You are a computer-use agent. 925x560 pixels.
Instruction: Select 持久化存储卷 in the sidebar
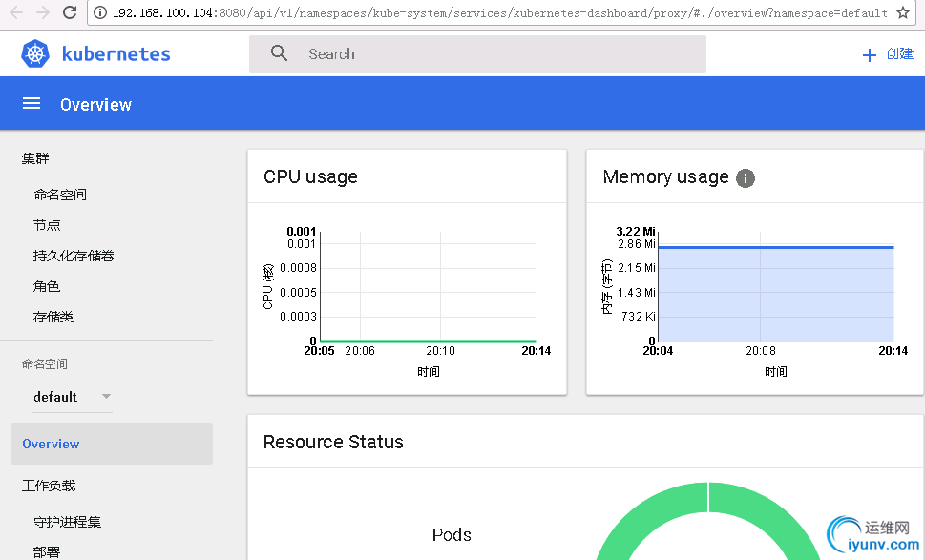(x=74, y=256)
